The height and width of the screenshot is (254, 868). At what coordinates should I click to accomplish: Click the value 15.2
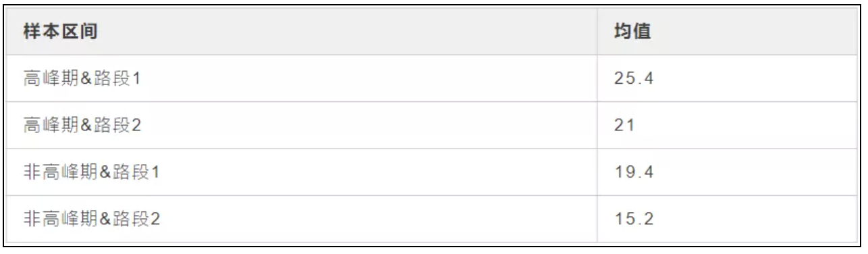pyautogui.click(x=634, y=219)
